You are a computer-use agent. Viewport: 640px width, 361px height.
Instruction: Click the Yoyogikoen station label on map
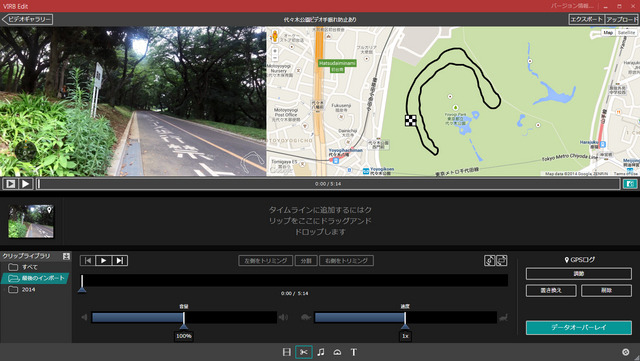(382, 169)
